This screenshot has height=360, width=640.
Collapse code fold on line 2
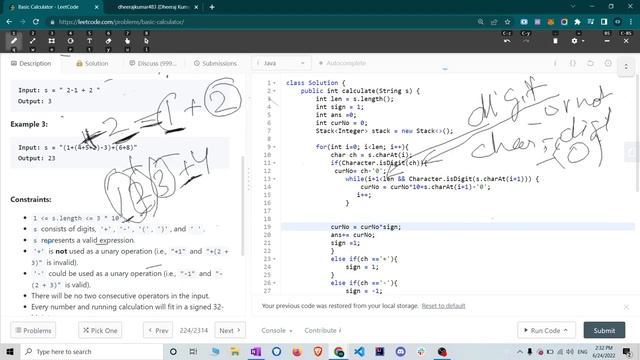click(274, 91)
